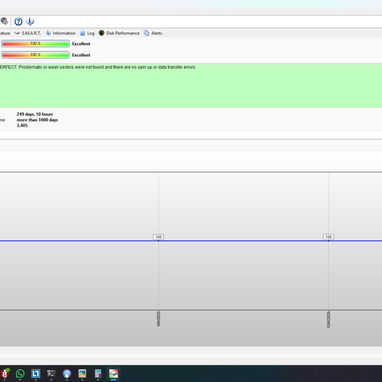This screenshot has height=382, width=382.
Task: Click the left date label on the graph axis
Action: pos(158,319)
